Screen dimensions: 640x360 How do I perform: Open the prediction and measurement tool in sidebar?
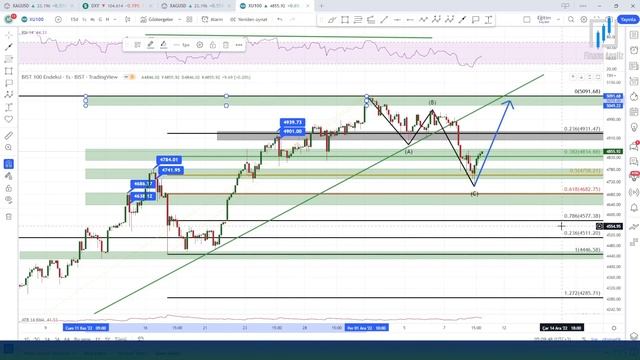point(9,107)
